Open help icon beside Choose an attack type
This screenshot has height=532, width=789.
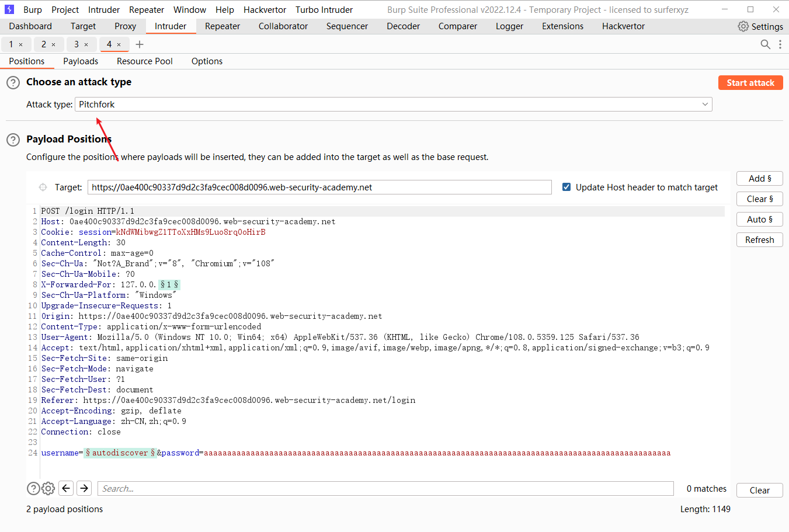tap(13, 83)
